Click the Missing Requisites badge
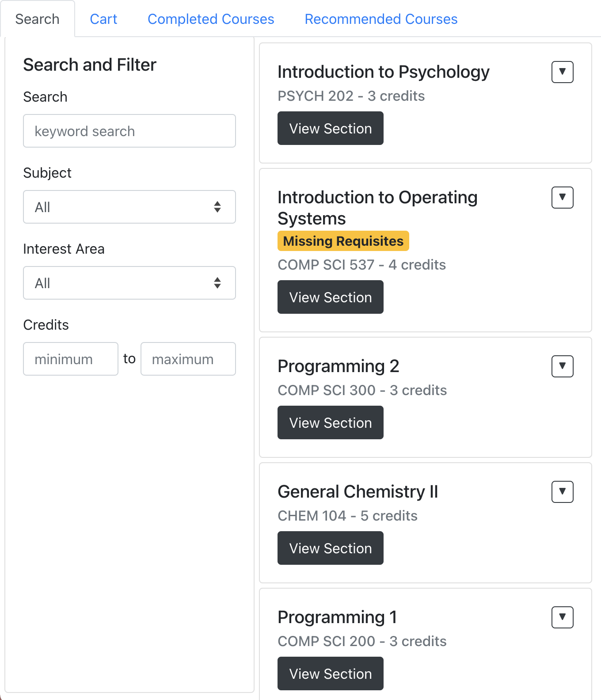Screen dimensions: 601x700 (x=343, y=241)
